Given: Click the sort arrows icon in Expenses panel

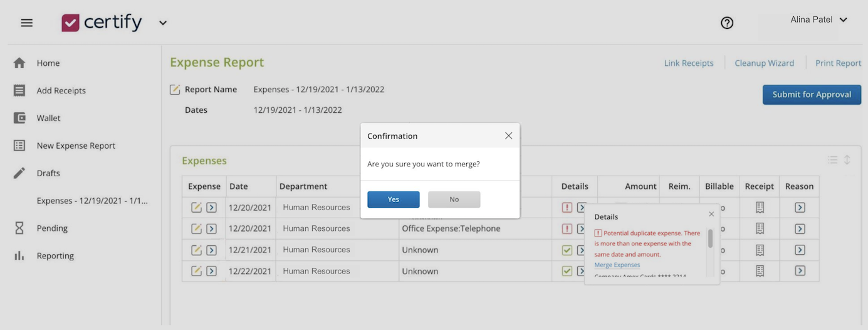Looking at the screenshot, I should [x=847, y=160].
